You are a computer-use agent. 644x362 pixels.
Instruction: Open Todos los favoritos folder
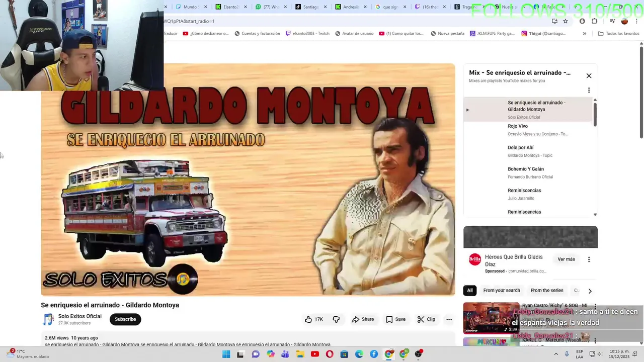click(x=618, y=34)
